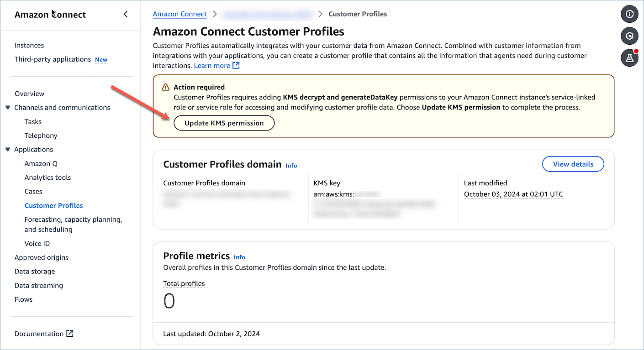The image size is (644, 350).
Task: Click the October 03 2024 timestamp link
Action: tap(513, 194)
